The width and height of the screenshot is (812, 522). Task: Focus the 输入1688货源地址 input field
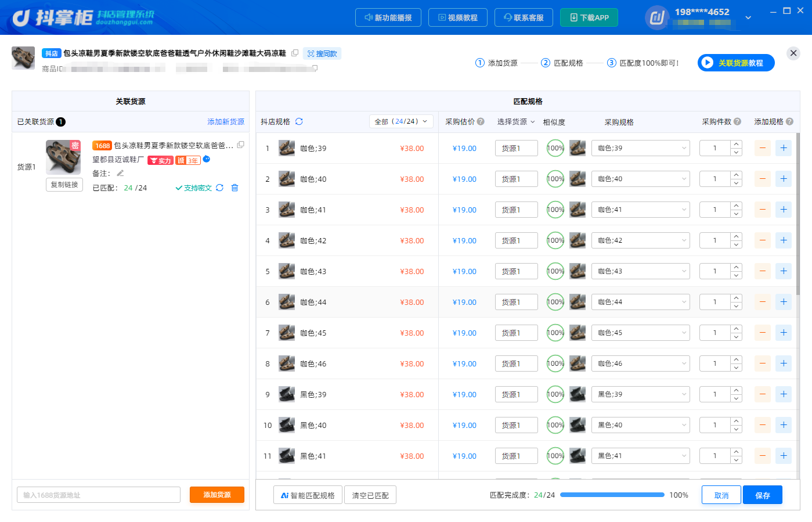point(99,495)
